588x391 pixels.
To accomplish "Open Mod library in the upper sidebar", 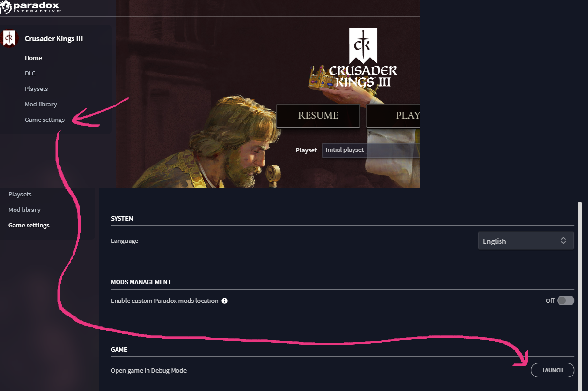I will [x=41, y=104].
